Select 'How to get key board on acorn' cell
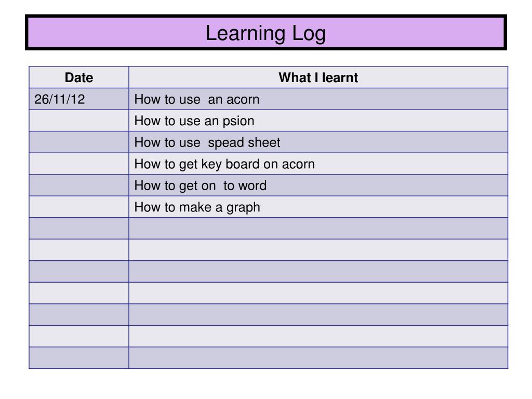This screenshot has width=532, height=399. (x=318, y=164)
